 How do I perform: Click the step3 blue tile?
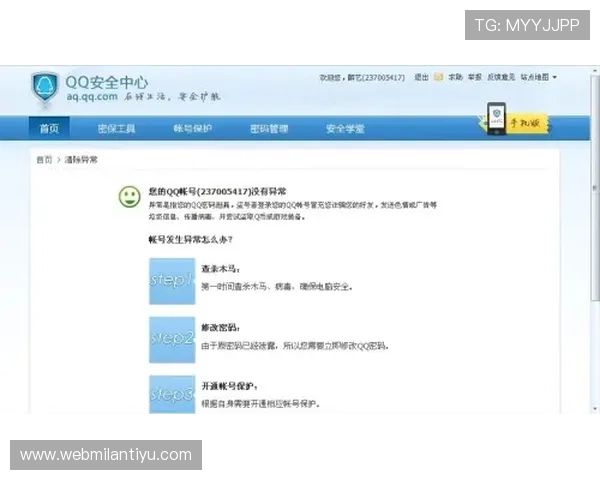[x=172, y=394]
